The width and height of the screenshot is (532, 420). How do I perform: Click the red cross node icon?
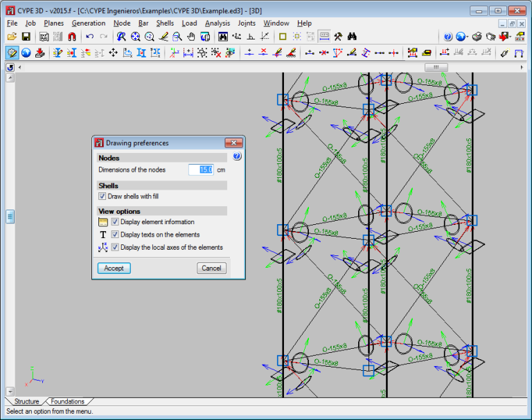(393, 53)
